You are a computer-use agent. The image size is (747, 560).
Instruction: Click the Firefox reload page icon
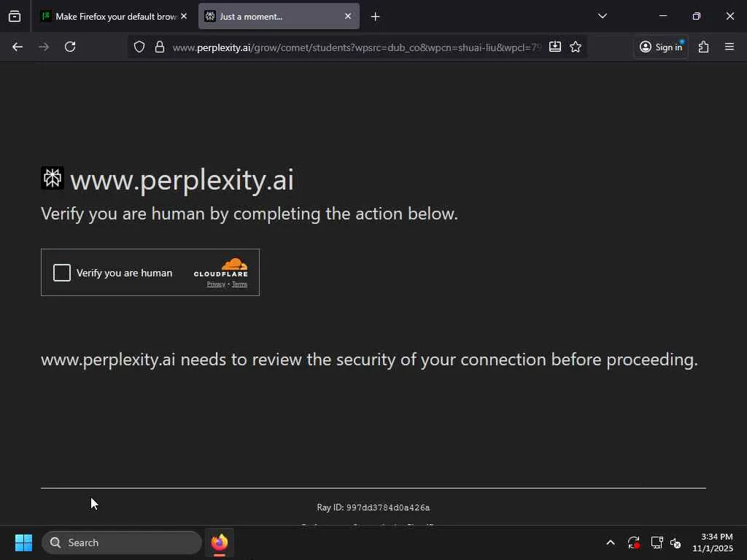pyautogui.click(x=70, y=47)
